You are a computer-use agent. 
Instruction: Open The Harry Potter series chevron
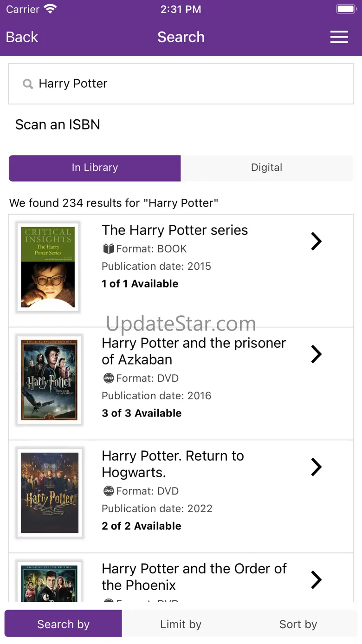coord(316,241)
